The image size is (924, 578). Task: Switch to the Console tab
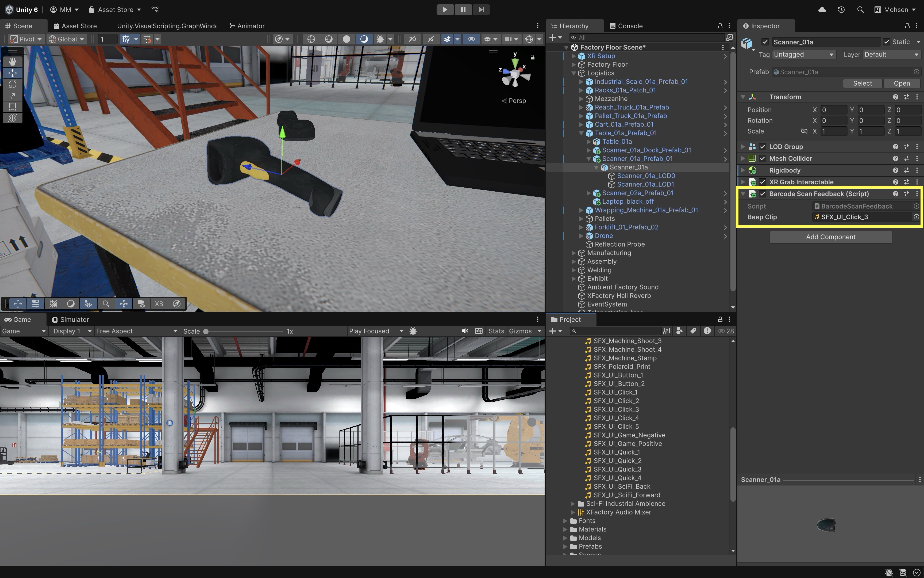tap(626, 26)
